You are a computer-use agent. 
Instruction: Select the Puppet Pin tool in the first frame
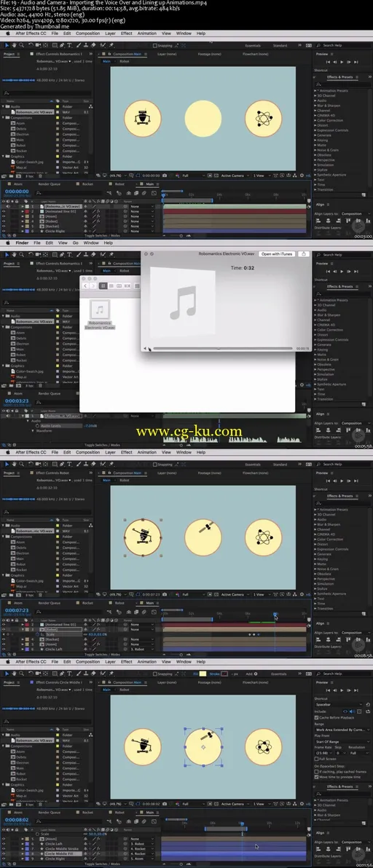click(x=111, y=44)
